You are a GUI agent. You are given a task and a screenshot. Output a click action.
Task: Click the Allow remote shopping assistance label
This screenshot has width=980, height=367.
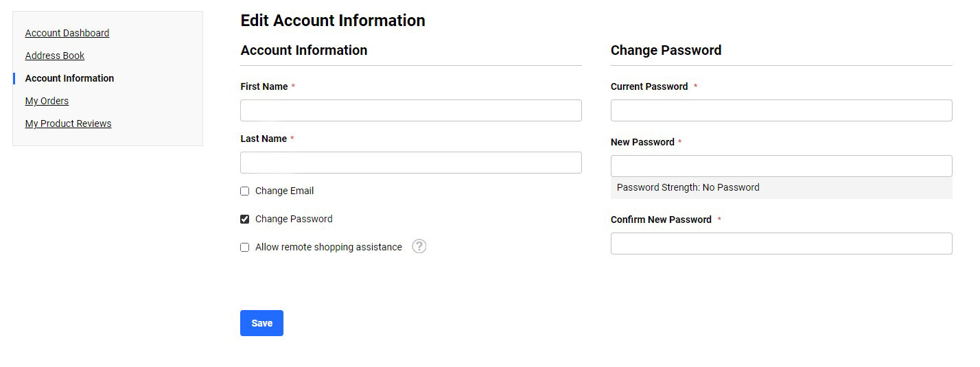[x=329, y=247]
